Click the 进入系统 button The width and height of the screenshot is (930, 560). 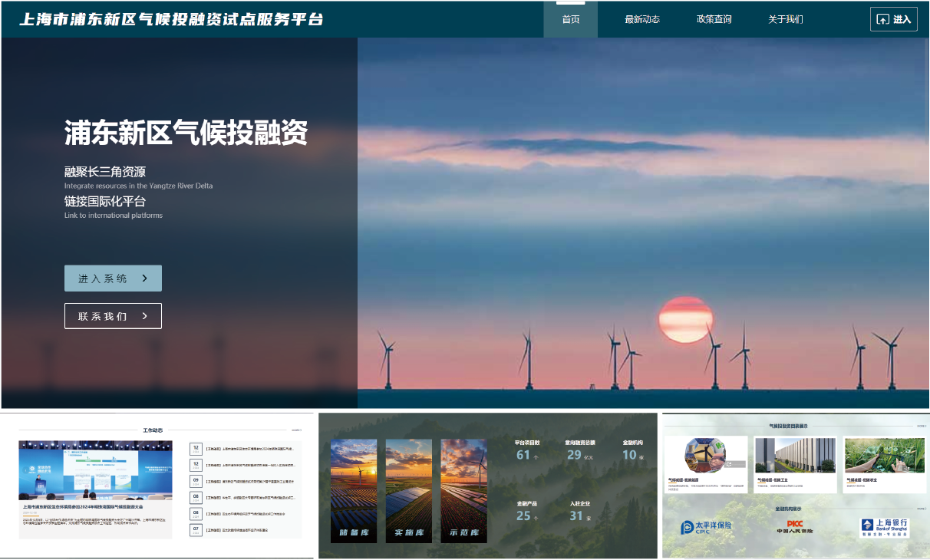tap(113, 278)
